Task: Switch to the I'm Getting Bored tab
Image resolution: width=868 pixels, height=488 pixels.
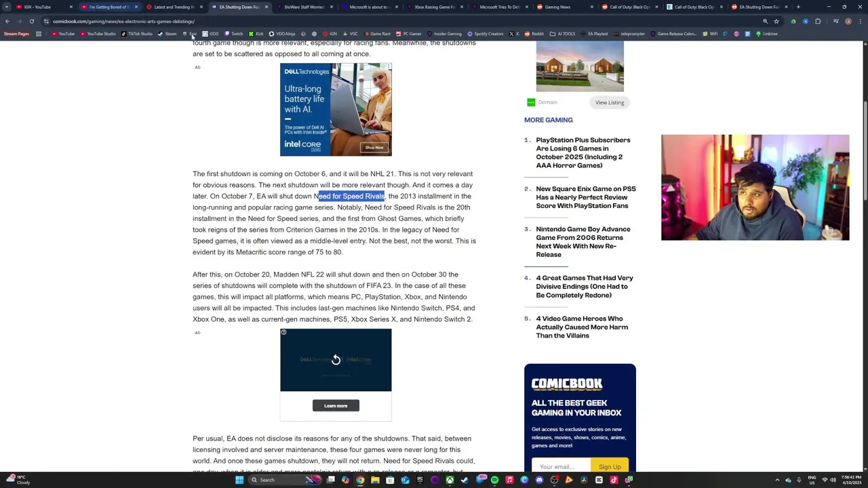Action: tap(108, 7)
